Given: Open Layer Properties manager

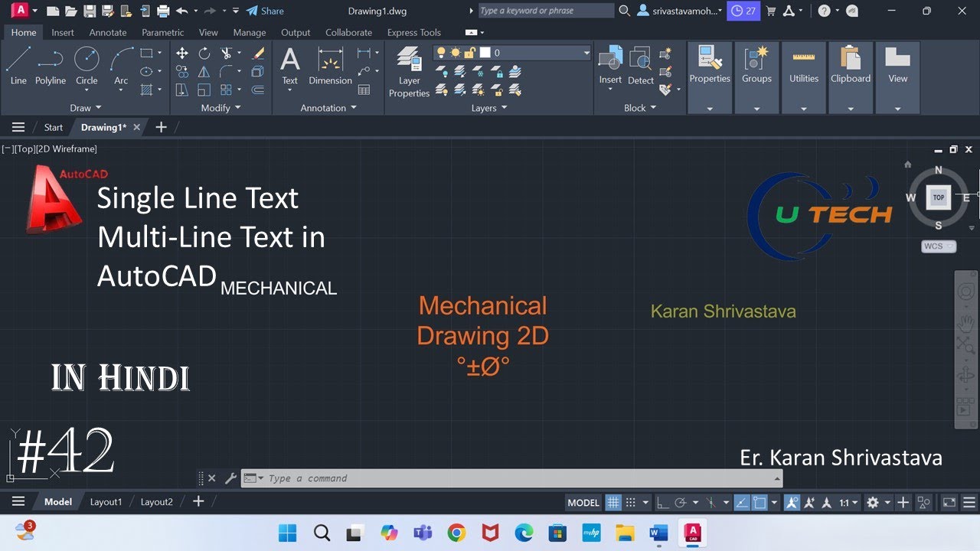Looking at the screenshot, I should [409, 72].
